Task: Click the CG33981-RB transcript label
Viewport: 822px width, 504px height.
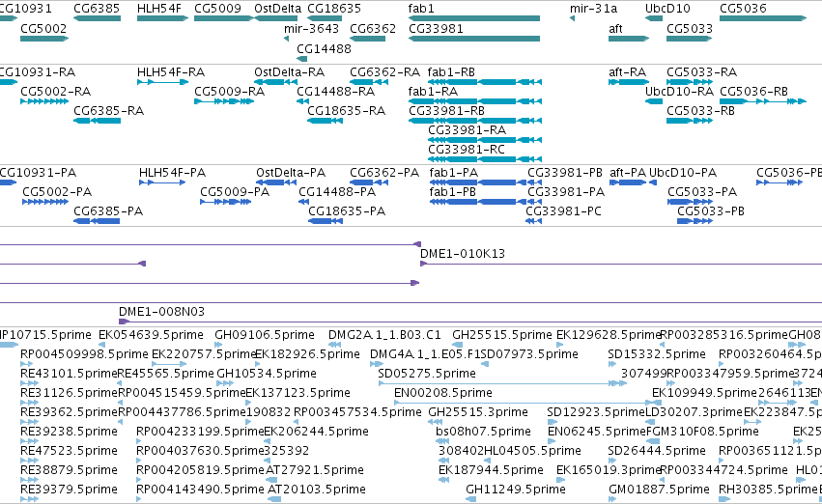Action: tap(446, 111)
